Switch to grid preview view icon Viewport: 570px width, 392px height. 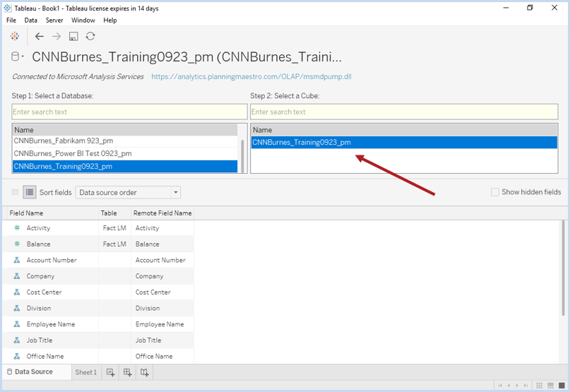pyautogui.click(x=15, y=192)
